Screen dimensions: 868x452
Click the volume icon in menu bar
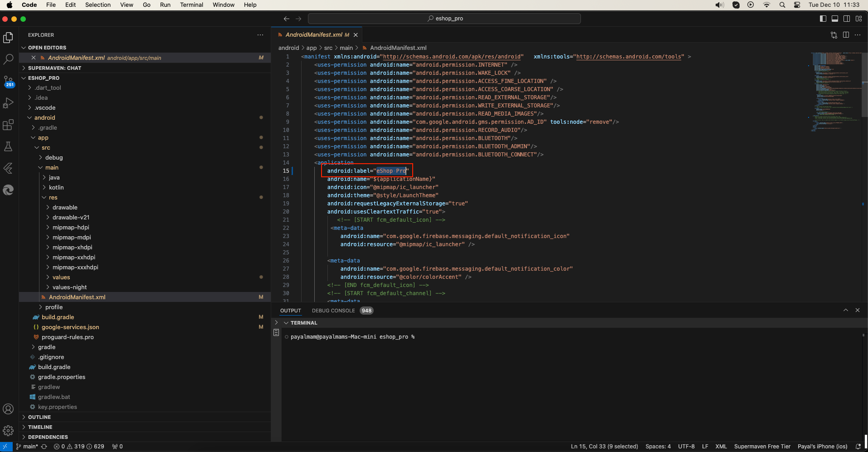(720, 5)
